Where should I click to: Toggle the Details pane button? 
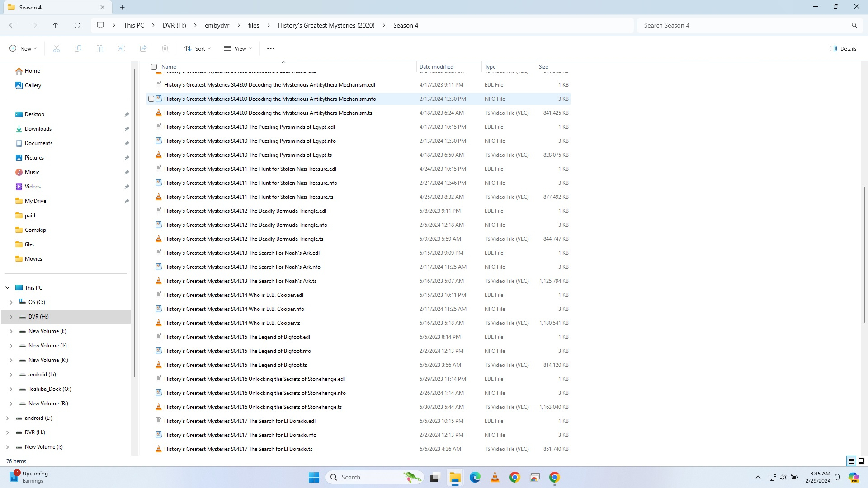(843, 48)
